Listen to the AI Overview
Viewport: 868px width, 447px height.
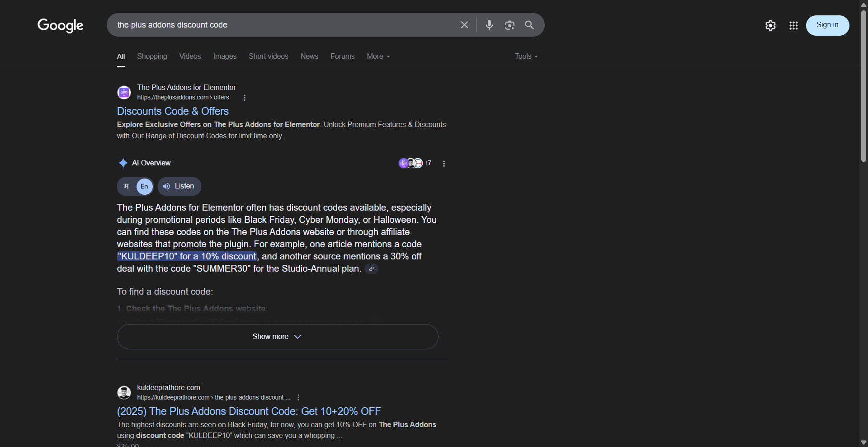pos(179,186)
